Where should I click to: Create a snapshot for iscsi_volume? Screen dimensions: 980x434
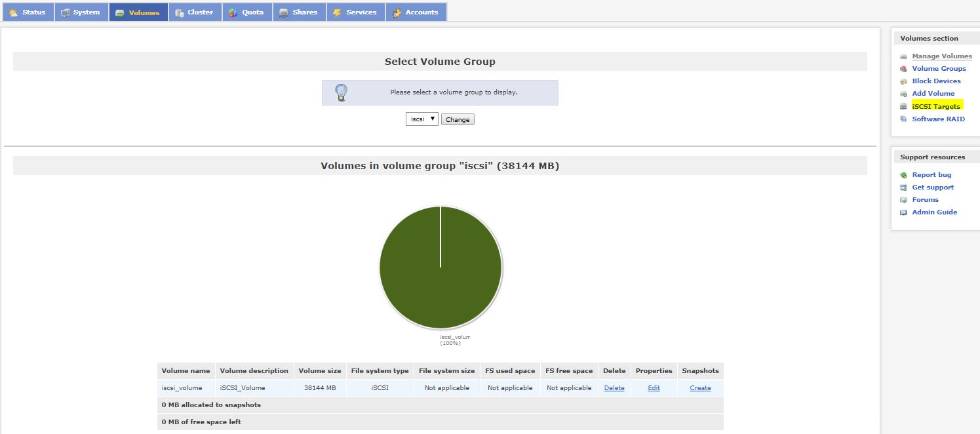point(700,388)
